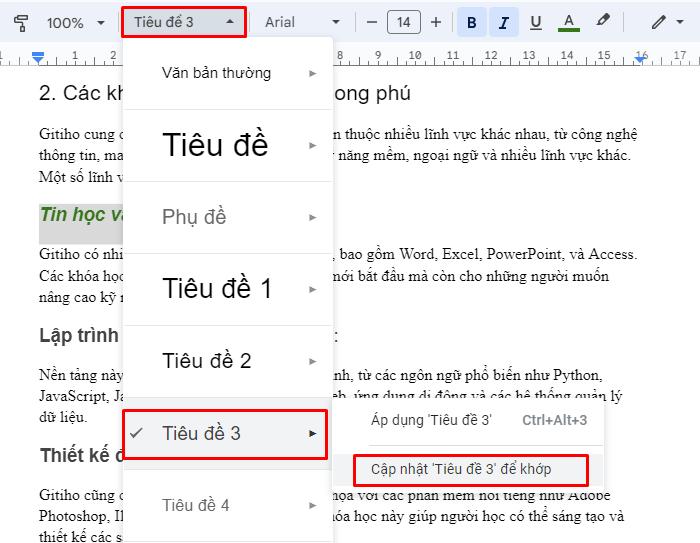Click the editing mode pencil icon
The width and height of the screenshot is (700, 543).
point(658,22)
